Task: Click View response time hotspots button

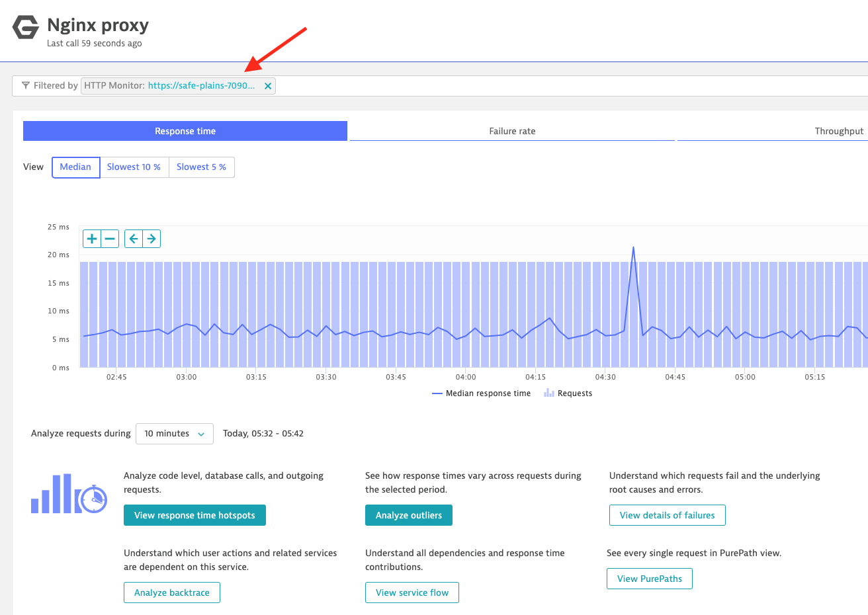Action: click(195, 515)
